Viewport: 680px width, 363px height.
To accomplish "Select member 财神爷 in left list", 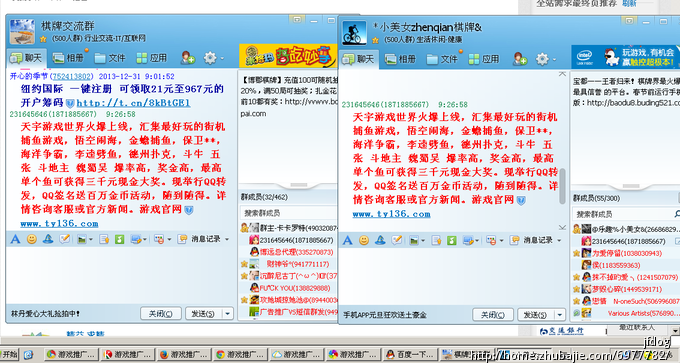I will pos(289,264).
